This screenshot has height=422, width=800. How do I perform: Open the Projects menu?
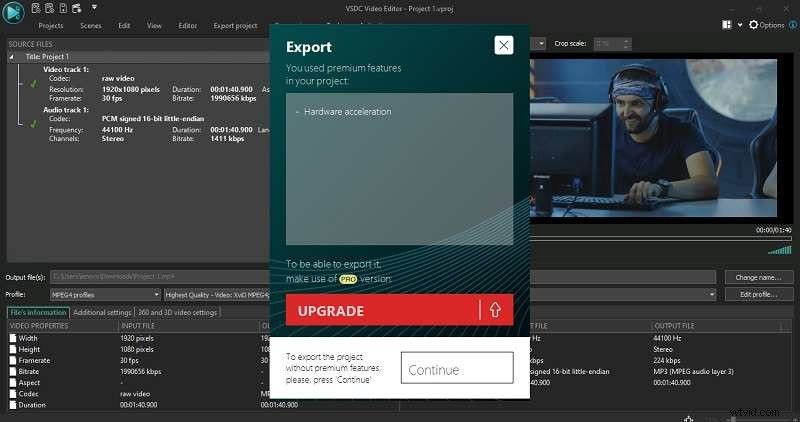tap(51, 26)
